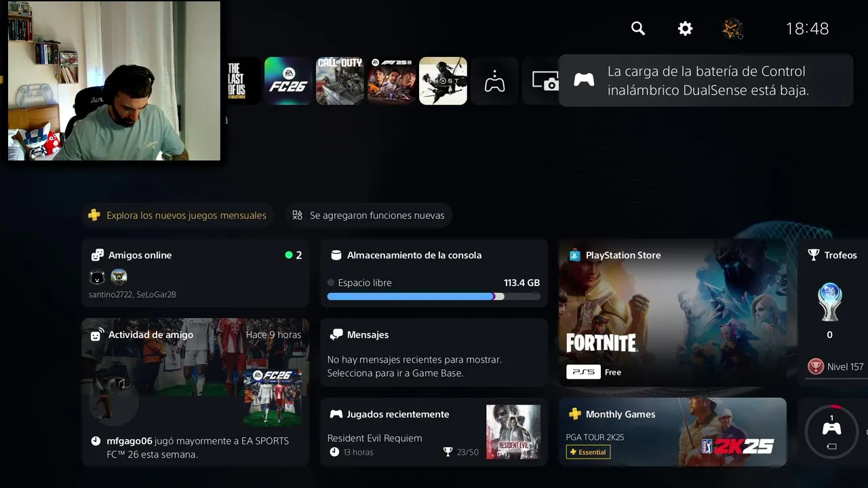This screenshot has height=488, width=868.
Task: Open the Amigos online card
Action: coord(195,273)
